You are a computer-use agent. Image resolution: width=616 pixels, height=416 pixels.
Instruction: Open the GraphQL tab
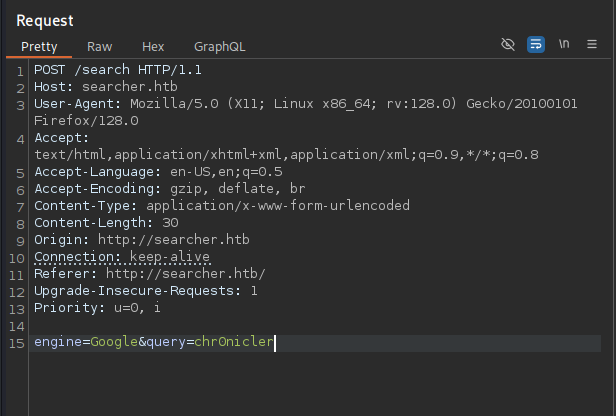220,47
